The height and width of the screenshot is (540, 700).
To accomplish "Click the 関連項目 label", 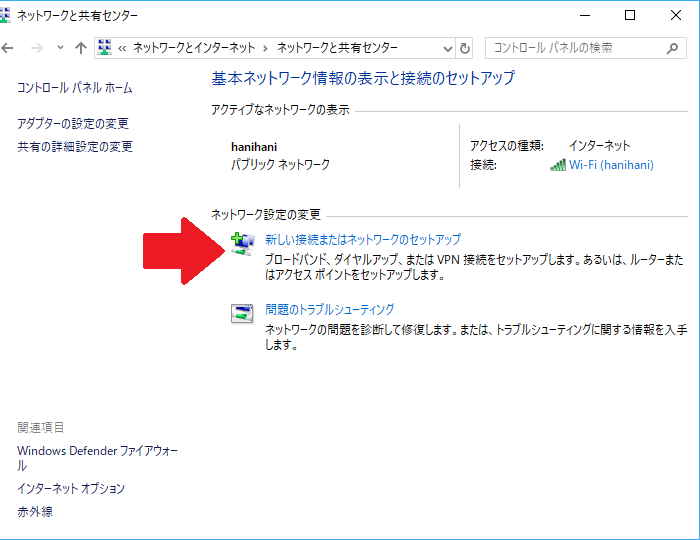I will click(x=41, y=428).
